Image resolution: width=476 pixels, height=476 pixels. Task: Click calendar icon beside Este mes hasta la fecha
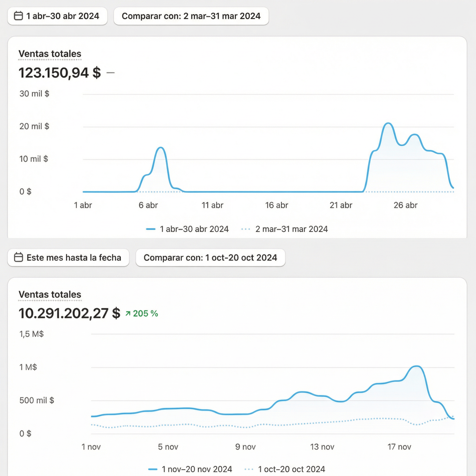(18, 257)
